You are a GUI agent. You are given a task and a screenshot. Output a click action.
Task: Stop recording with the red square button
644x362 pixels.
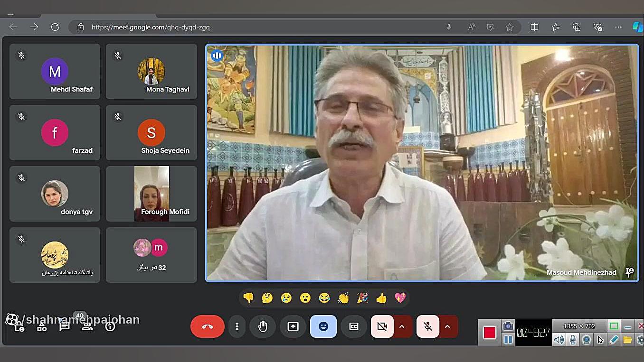click(490, 333)
